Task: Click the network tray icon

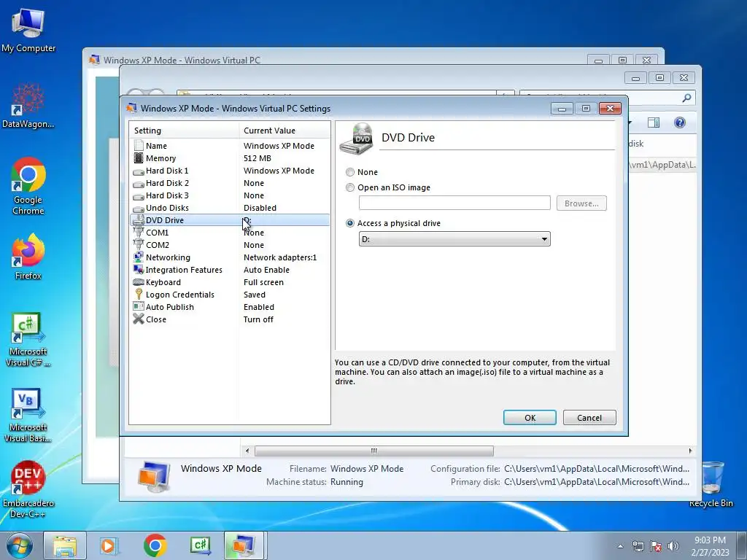Action: click(x=638, y=546)
